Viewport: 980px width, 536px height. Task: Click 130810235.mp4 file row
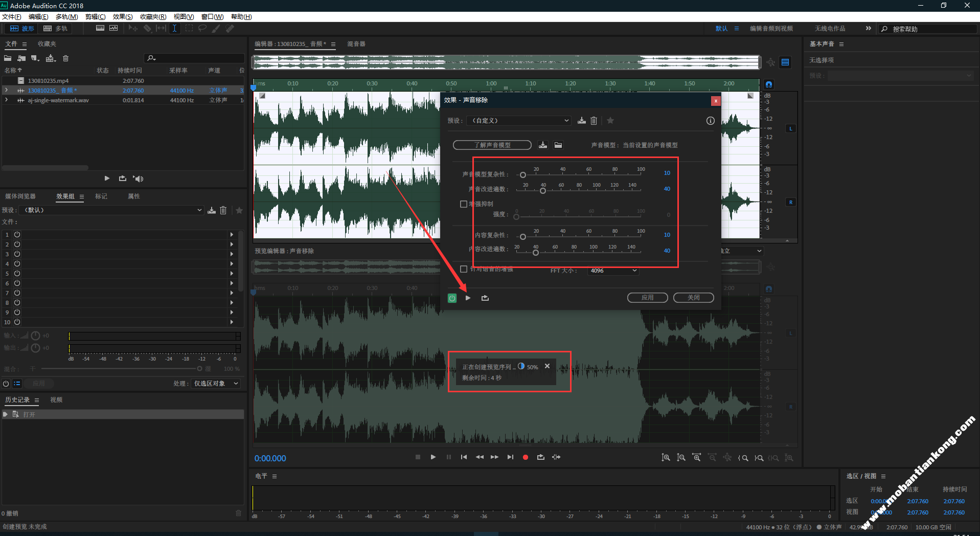(x=123, y=81)
